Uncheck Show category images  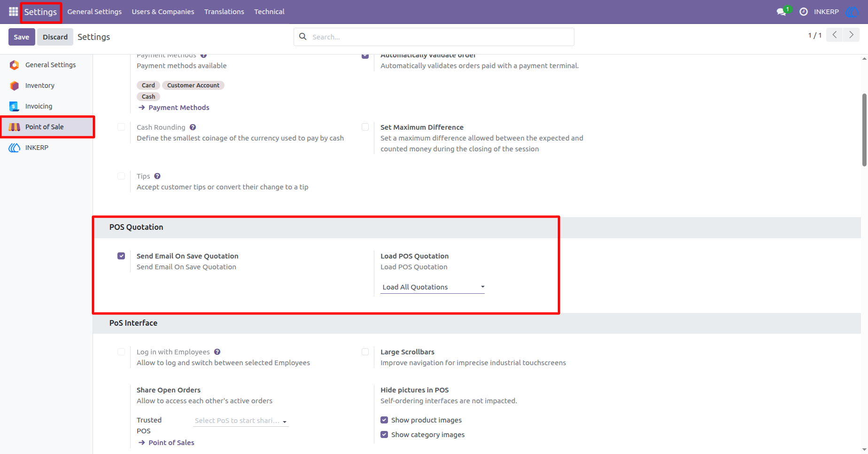pos(384,435)
